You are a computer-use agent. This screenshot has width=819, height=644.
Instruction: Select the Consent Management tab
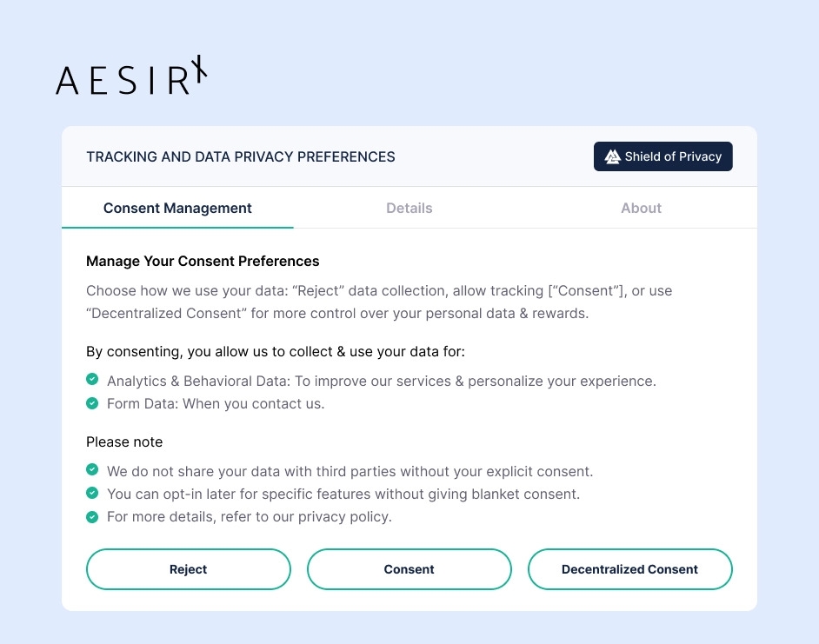pos(177,208)
